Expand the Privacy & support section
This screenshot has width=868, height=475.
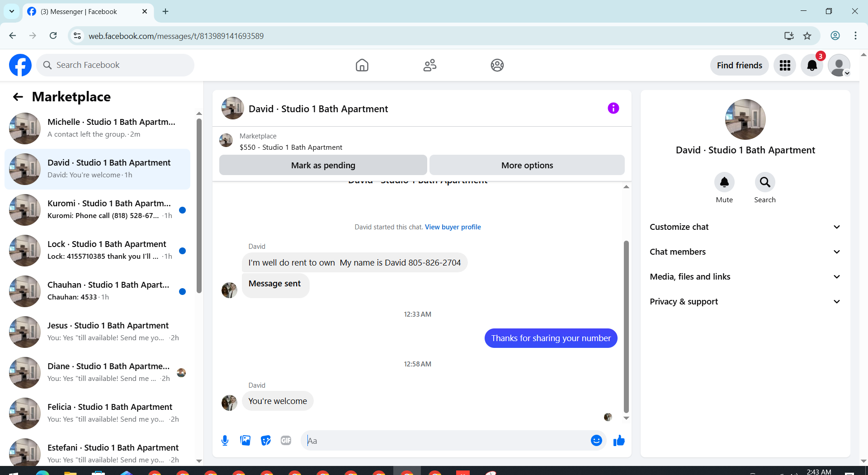coord(745,302)
